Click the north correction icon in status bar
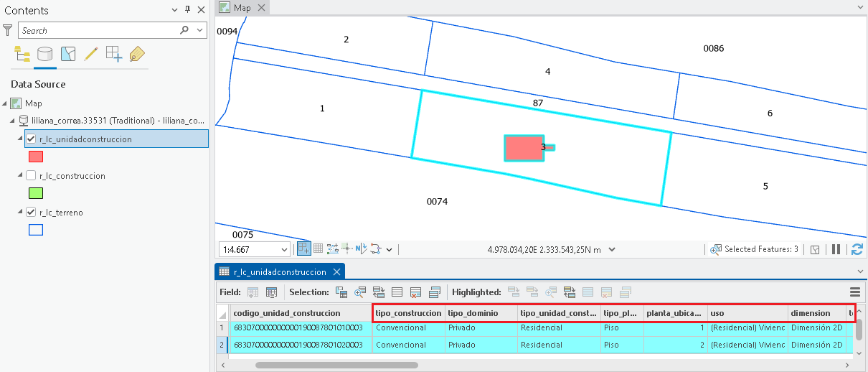The image size is (868, 372). pyautogui.click(x=361, y=249)
